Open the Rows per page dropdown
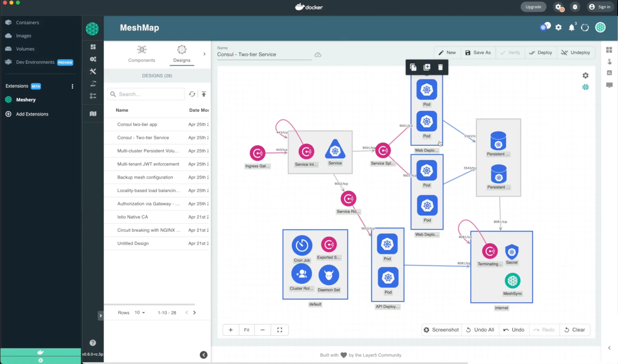This screenshot has height=364, width=618. [x=140, y=313]
